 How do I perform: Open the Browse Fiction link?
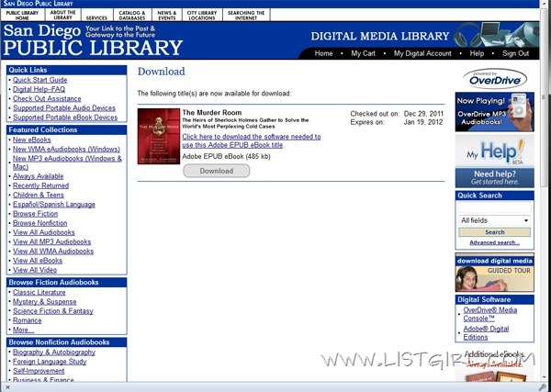pos(35,214)
